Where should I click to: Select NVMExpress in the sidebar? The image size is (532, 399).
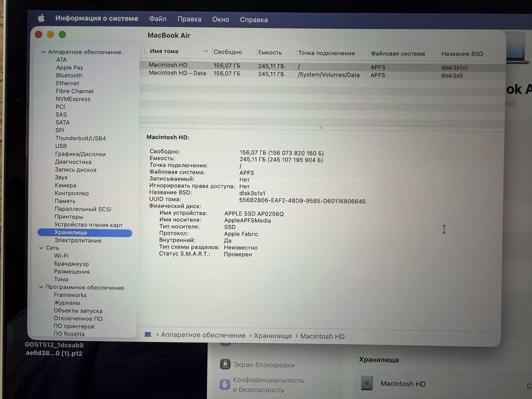pyautogui.click(x=73, y=99)
